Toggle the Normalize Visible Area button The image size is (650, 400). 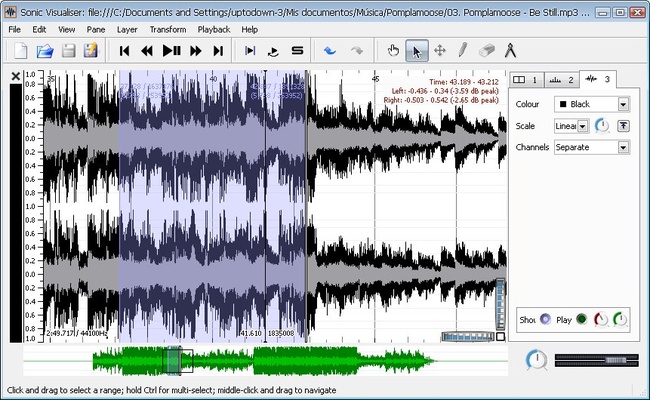point(623,126)
